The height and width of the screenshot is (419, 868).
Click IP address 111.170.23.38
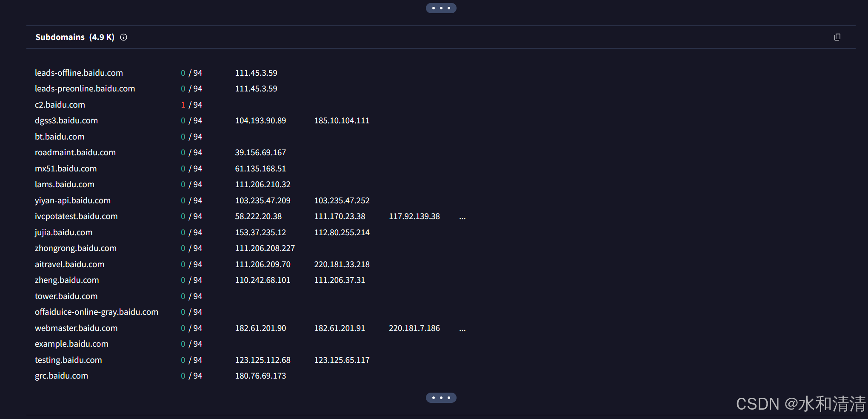340,216
